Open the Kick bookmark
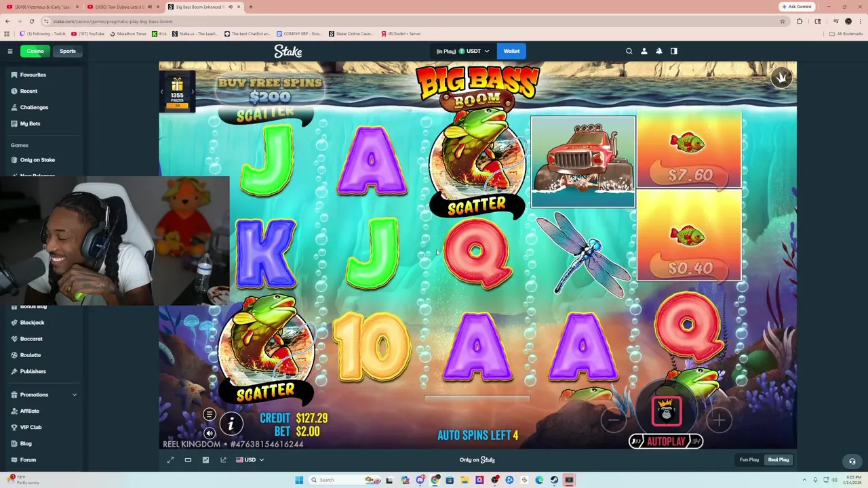 coord(159,34)
